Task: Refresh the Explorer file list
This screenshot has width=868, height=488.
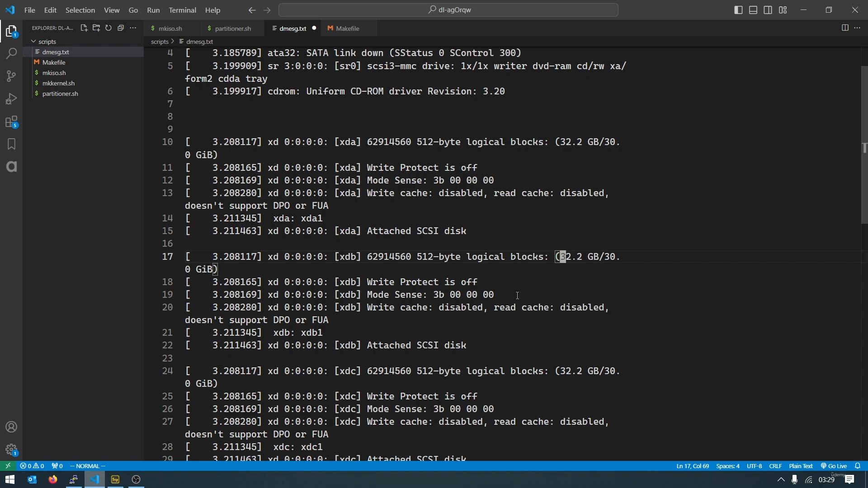Action: tap(108, 28)
